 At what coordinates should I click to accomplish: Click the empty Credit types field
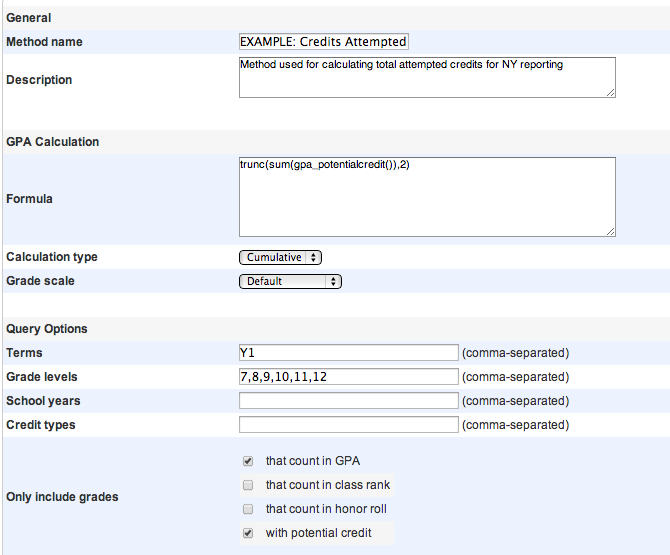348,425
